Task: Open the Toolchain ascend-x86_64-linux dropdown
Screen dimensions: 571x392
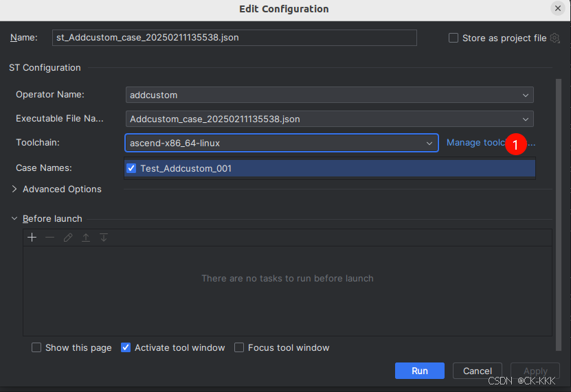Action: [x=429, y=143]
